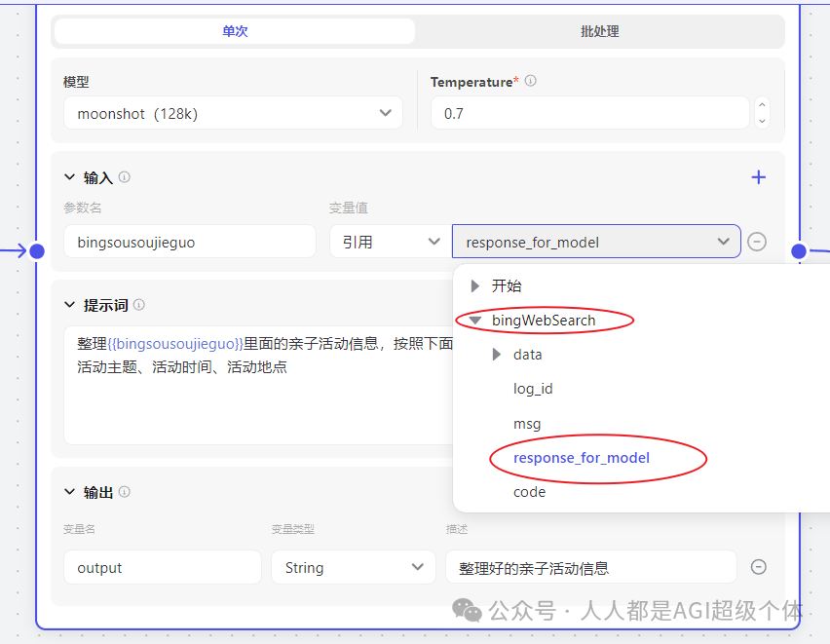The image size is (830, 644).
Task: Select response_for_model in the dropdown list
Action: click(x=582, y=458)
